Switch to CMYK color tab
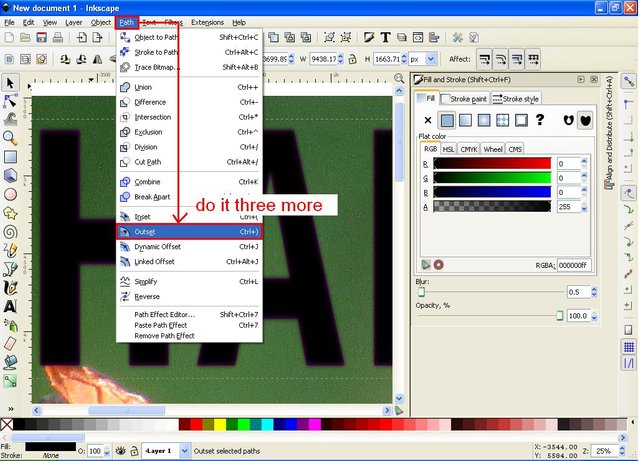This screenshot has height=461, width=640. pos(469,149)
